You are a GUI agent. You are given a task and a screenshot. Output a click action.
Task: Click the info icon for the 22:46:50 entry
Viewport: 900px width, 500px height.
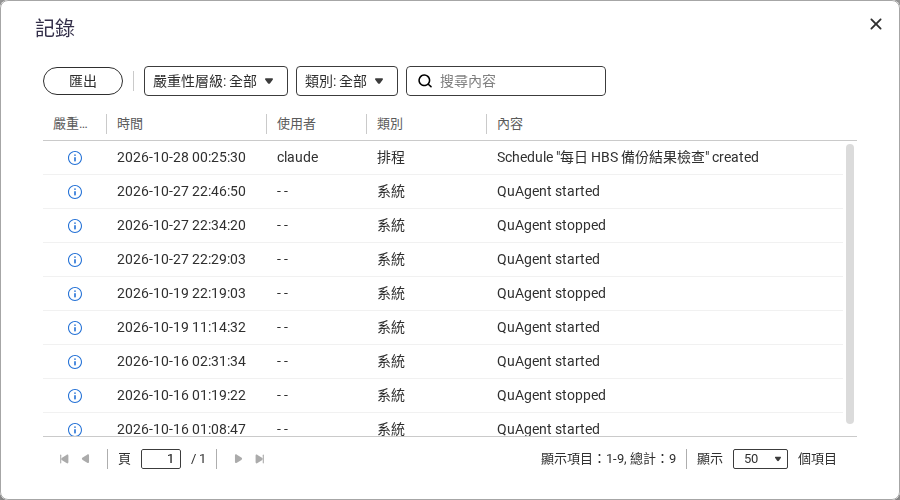point(75,192)
